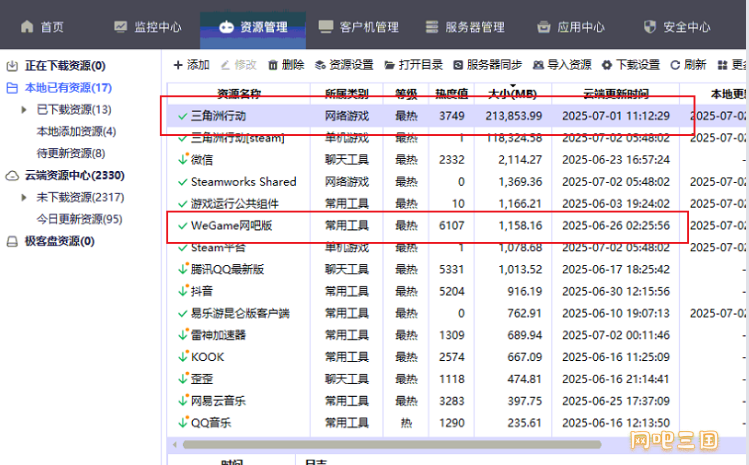Click the 添加 add button

click(x=192, y=65)
